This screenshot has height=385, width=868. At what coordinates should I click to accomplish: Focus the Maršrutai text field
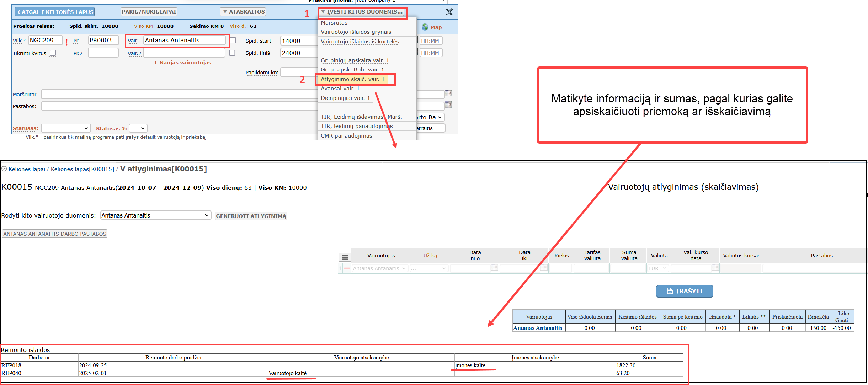click(179, 94)
